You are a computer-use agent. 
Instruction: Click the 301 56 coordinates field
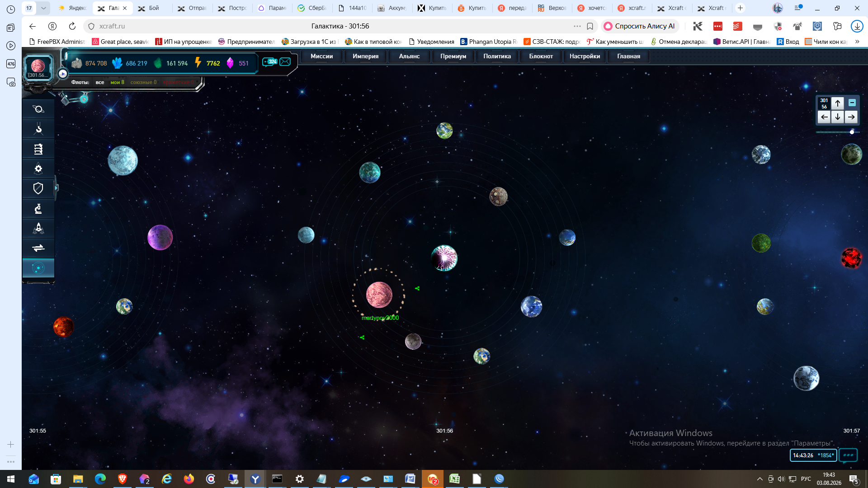click(x=824, y=103)
